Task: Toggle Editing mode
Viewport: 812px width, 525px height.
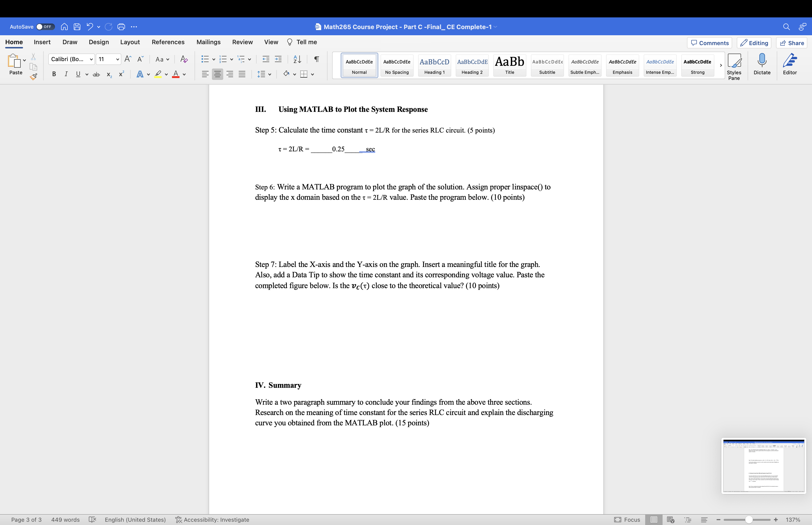Action: (754, 42)
